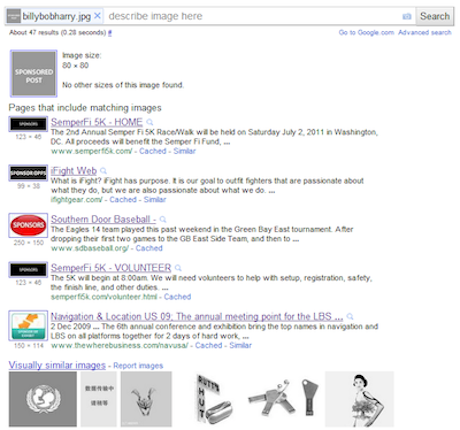Preview Navigation & Location result with magnifier icon
The width and height of the screenshot is (460, 430).
pyautogui.click(x=350, y=317)
